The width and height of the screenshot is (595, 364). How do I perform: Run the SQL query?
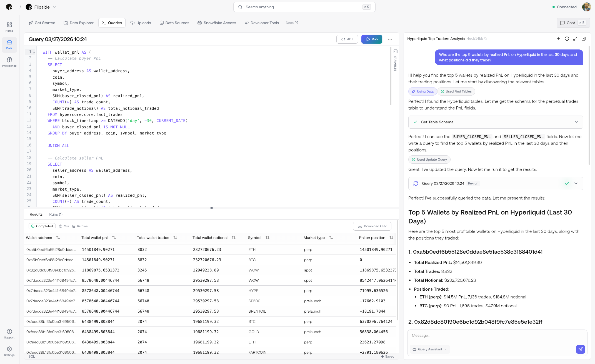tap(372, 39)
